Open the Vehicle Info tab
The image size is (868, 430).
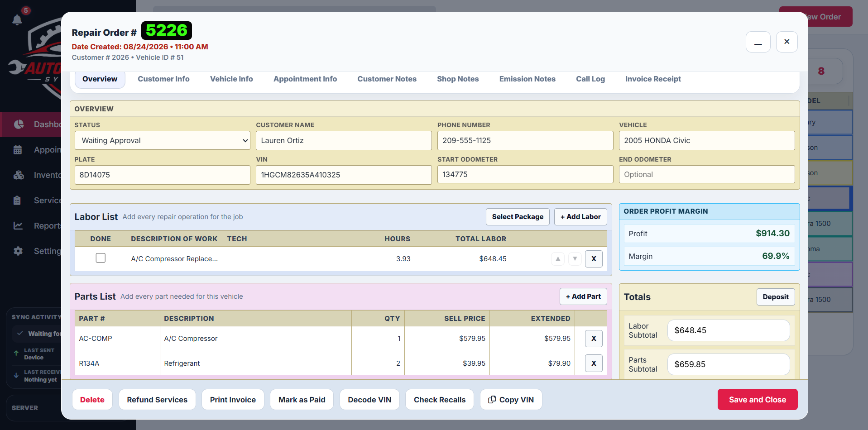coord(231,79)
